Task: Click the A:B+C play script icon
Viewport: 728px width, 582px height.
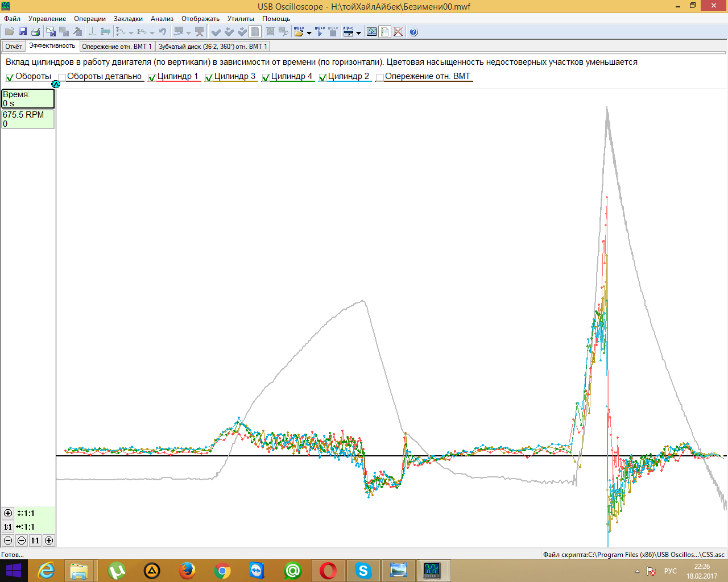Action: (320, 32)
